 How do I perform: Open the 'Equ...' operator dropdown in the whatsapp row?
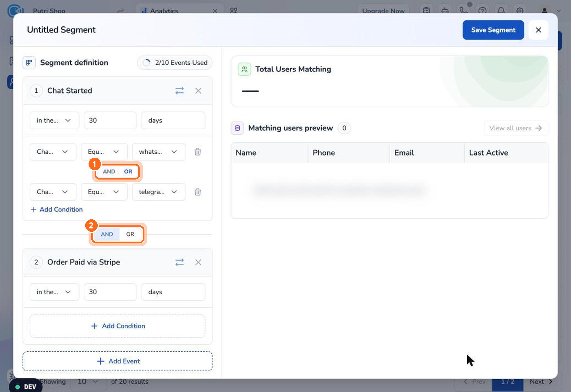[104, 152]
